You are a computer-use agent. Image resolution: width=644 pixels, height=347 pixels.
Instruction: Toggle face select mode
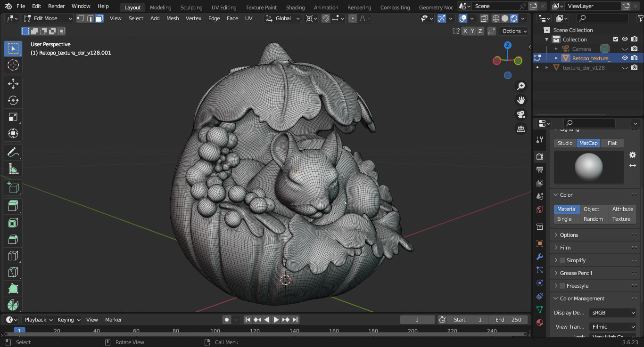[99, 18]
